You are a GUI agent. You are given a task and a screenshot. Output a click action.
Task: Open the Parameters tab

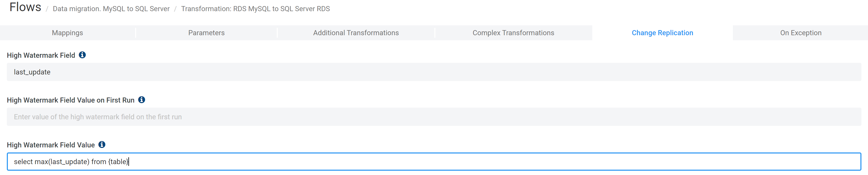pyautogui.click(x=206, y=33)
